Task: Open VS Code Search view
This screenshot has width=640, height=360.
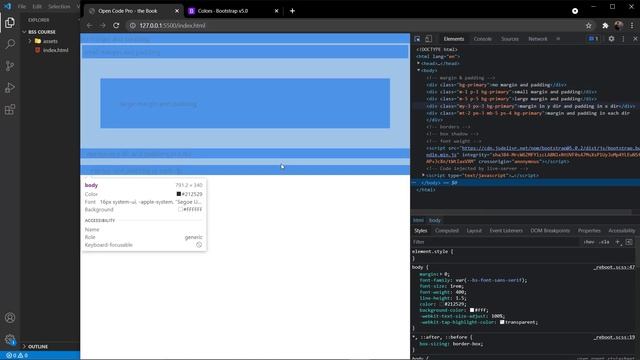Action: coord(10,44)
